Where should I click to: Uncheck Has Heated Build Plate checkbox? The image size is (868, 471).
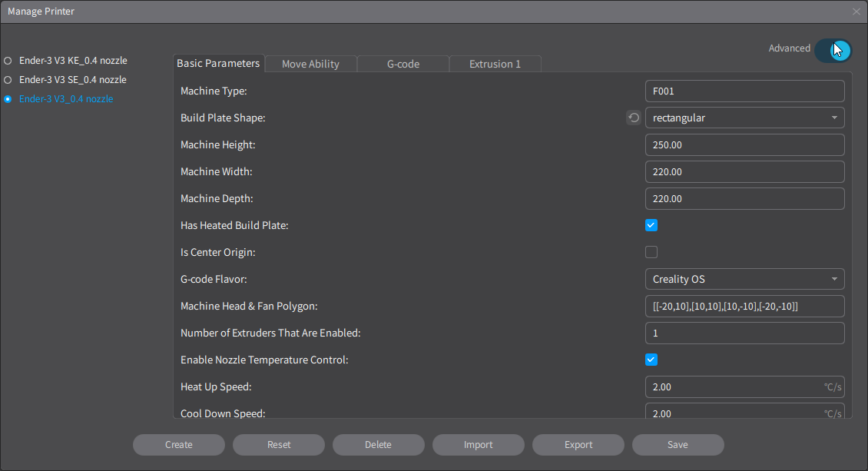(651, 225)
